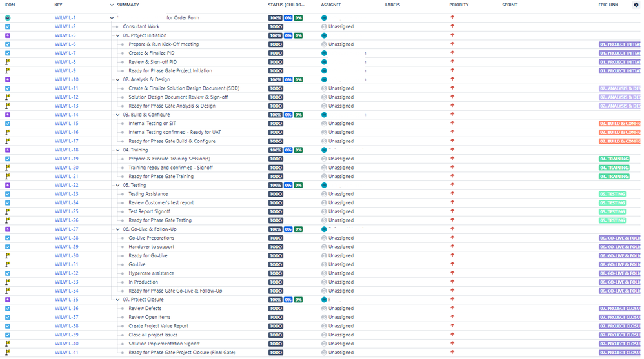Click the epic icon for WILWIL-5
Viewport: 644px width, 359px height.
(8, 35)
